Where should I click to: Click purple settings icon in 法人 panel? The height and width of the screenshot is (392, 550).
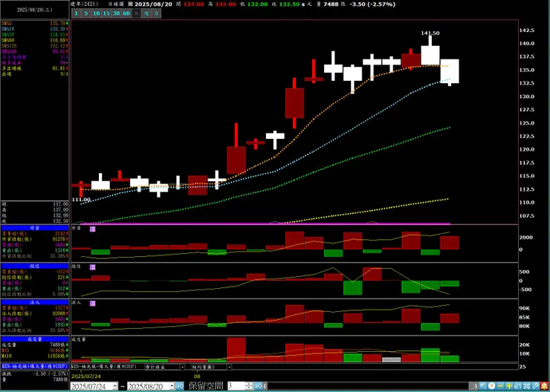(x=93, y=304)
